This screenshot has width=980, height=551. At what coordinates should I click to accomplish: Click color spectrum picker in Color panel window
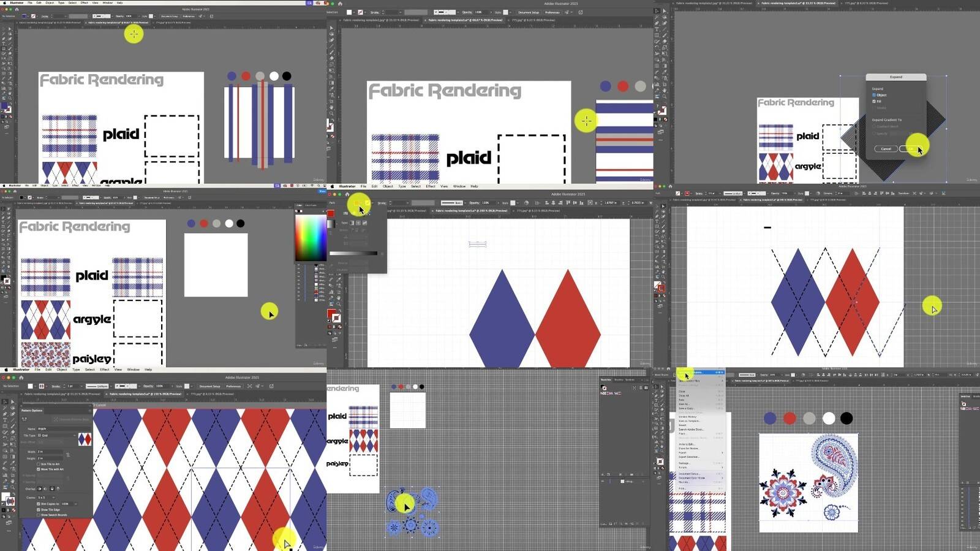pos(311,238)
